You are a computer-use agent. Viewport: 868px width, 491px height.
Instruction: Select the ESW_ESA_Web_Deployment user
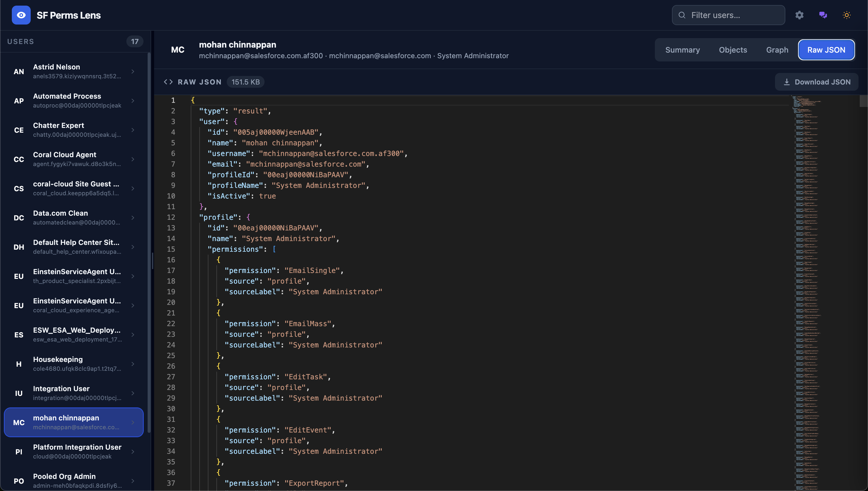[74, 335]
